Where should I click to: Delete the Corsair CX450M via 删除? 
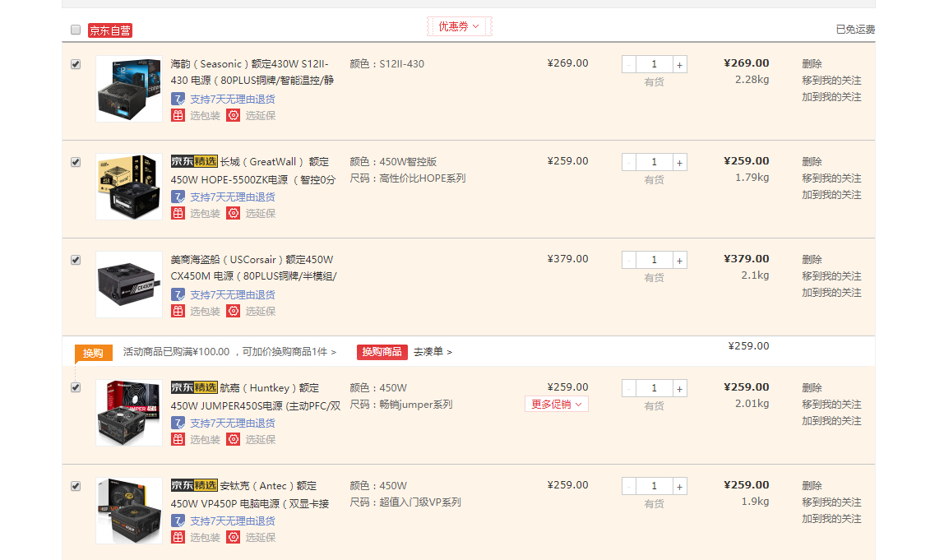812,260
